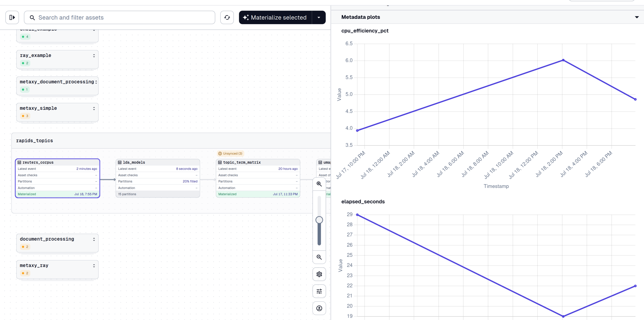This screenshot has height=320, width=644.
Task: Click the cpu_efficiency_pct plot title
Action: 365,31
